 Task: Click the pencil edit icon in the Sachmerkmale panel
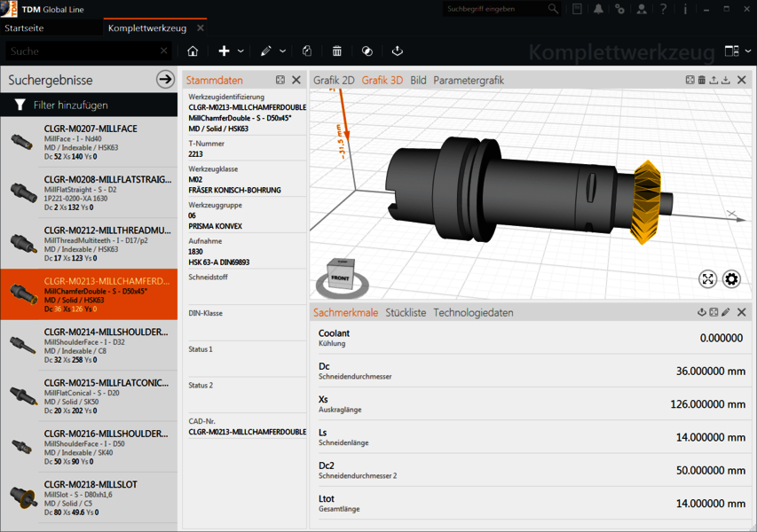[726, 312]
